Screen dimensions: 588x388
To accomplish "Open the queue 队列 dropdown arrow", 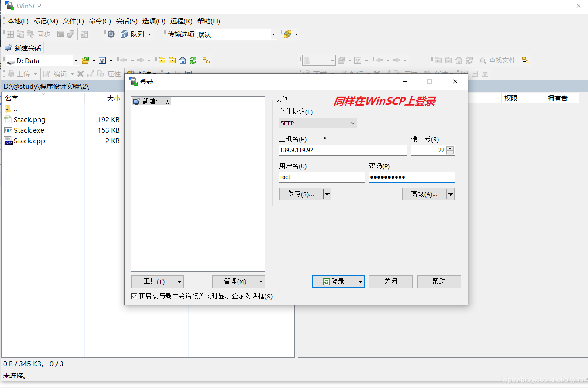I will tap(150, 34).
